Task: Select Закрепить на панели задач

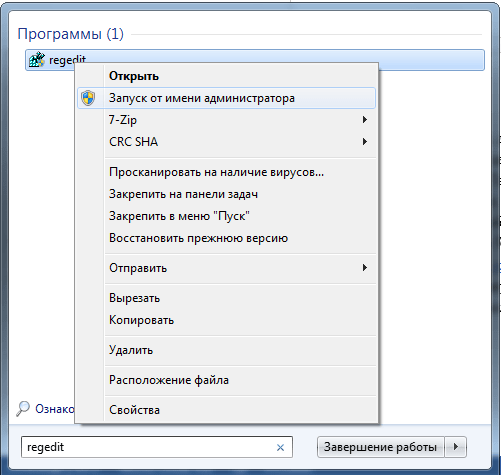Action: pos(226,194)
